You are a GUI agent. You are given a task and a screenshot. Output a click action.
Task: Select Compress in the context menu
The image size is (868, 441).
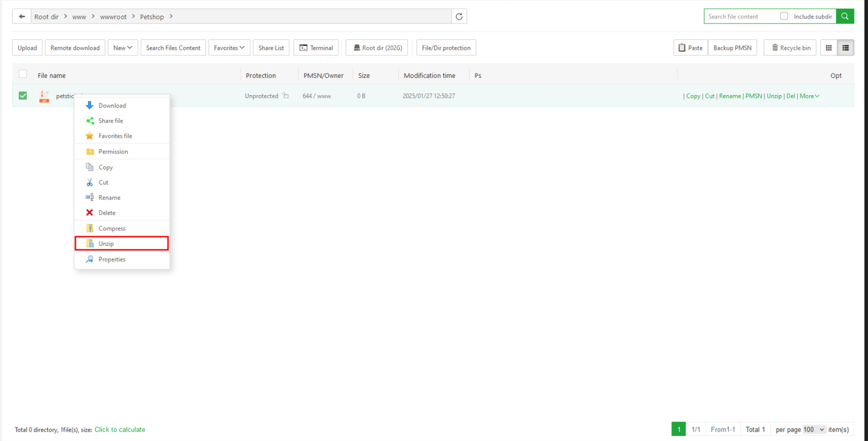112,229
